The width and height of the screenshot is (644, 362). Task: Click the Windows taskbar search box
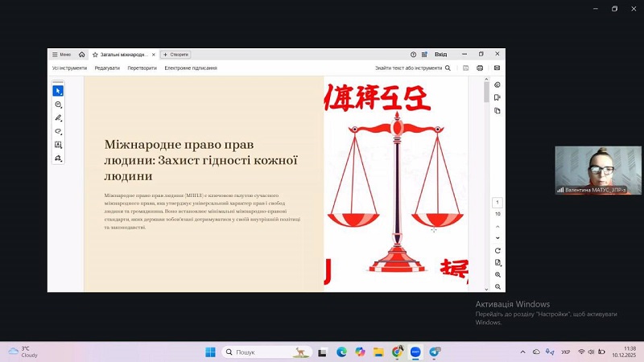256,352
